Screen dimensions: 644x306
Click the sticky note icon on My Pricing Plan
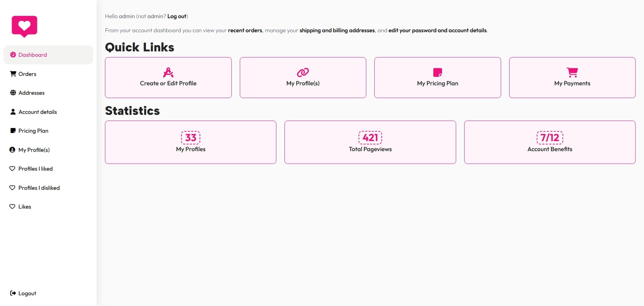(x=437, y=72)
